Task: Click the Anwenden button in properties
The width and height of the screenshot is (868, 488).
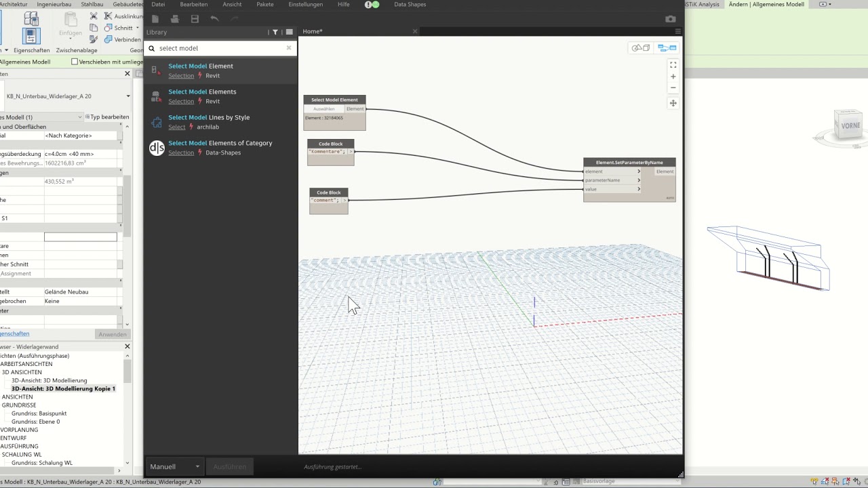Action: pos(113,334)
